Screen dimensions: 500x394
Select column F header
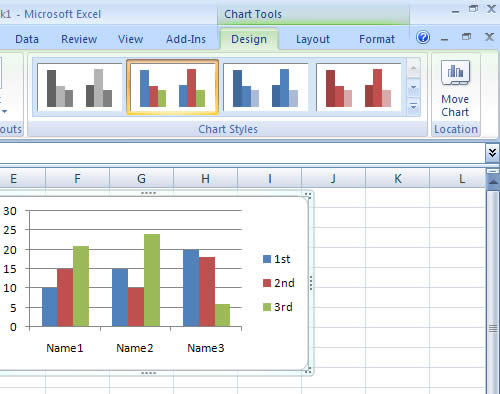(77, 179)
